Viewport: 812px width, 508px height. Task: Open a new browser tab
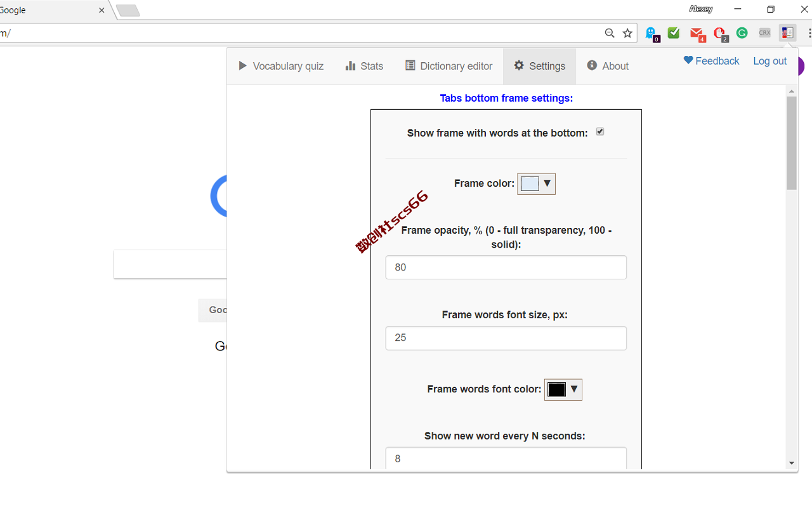point(128,10)
